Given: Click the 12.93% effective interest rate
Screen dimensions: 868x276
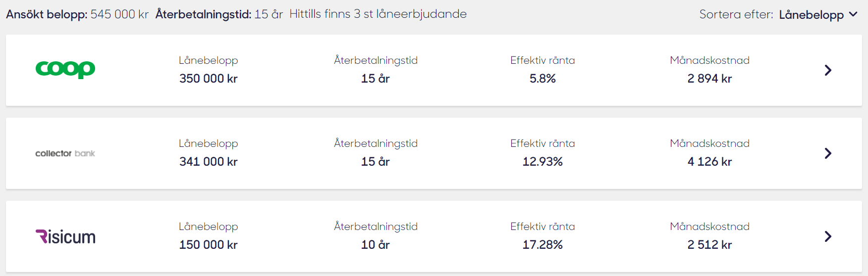Looking at the screenshot, I should click(542, 162).
